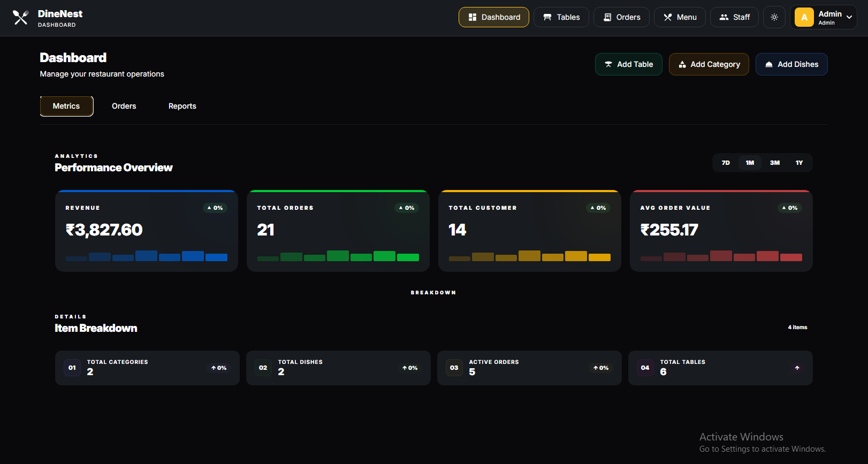868x464 pixels.
Task: Toggle the light/dark theme sun icon
Action: point(774,17)
